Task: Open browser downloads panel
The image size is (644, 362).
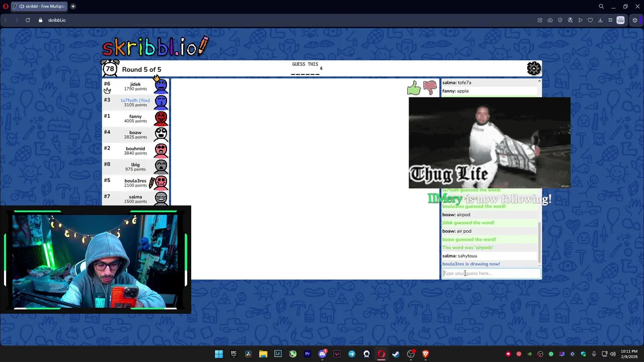Action: [600, 20]
